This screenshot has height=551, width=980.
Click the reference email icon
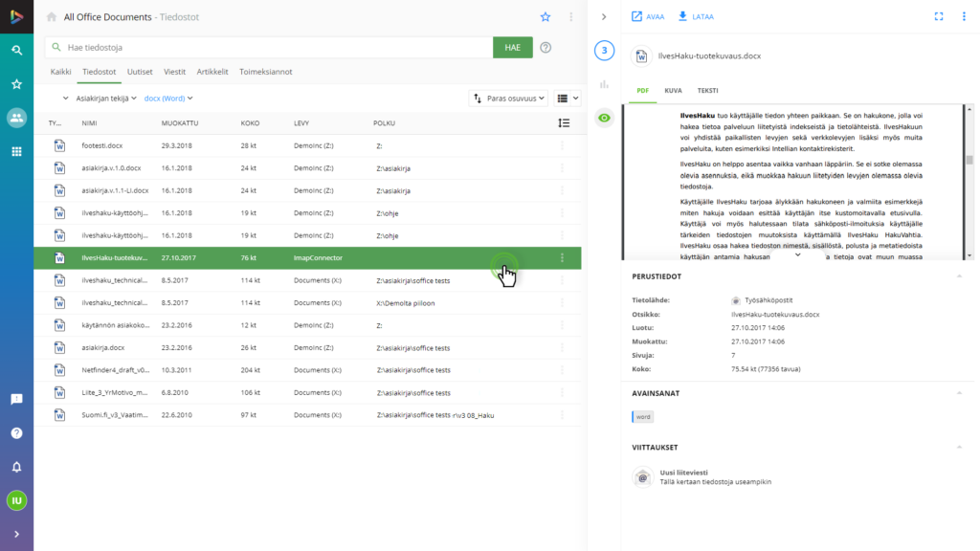pyautogui.click(x=642, y=477)
